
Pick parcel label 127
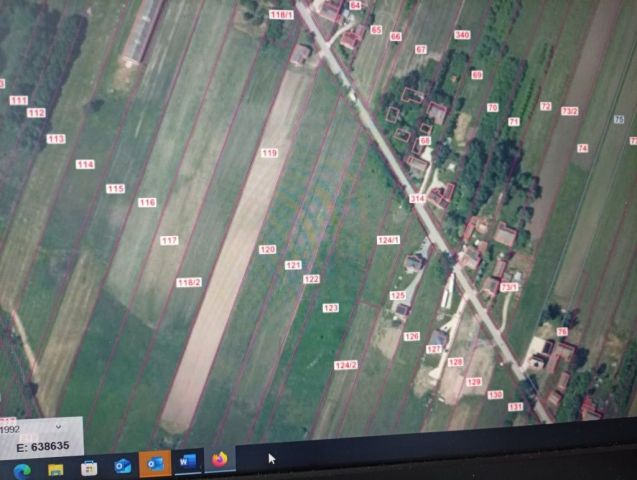[x=433, y=349]
